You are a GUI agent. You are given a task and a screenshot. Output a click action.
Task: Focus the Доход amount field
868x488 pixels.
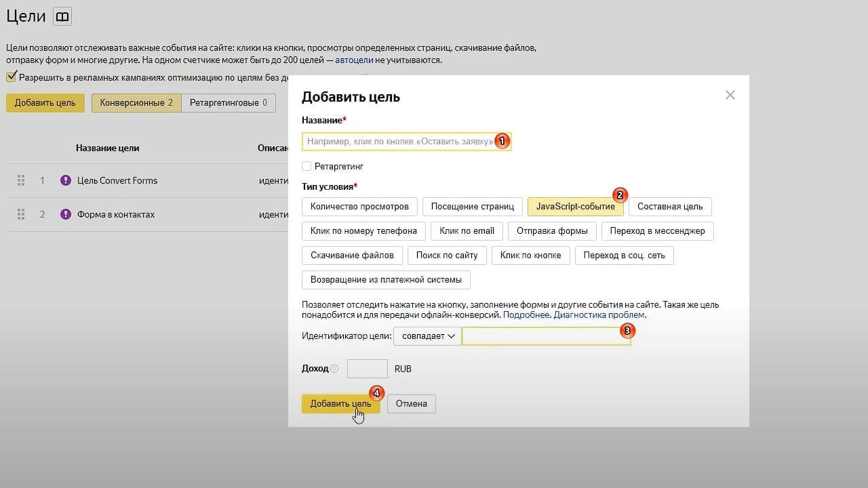coord(367,369)
